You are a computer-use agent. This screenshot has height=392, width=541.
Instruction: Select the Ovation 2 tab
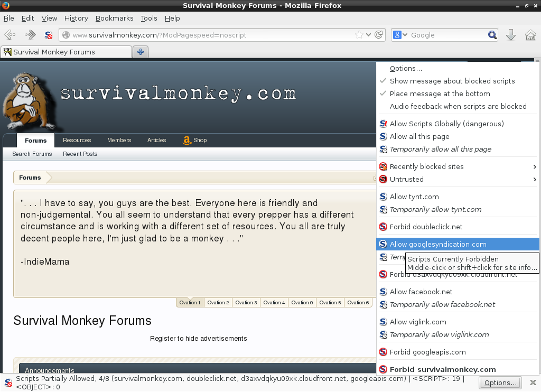218,303
